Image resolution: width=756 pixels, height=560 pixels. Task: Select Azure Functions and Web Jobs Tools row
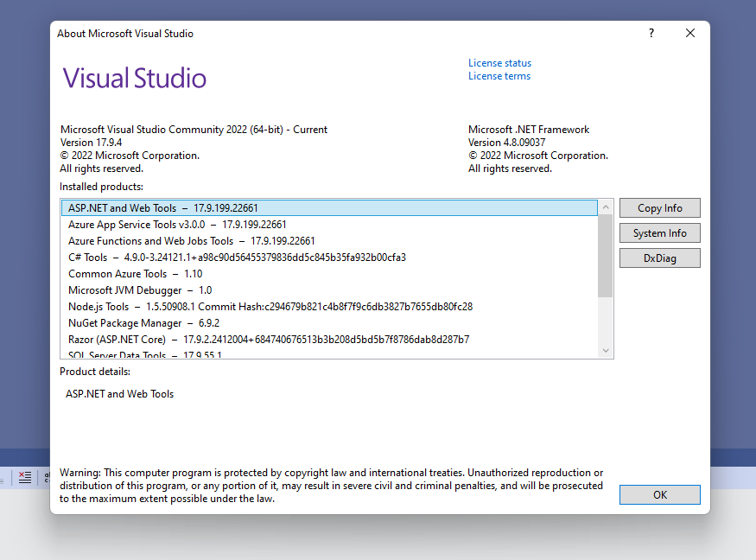329,241
